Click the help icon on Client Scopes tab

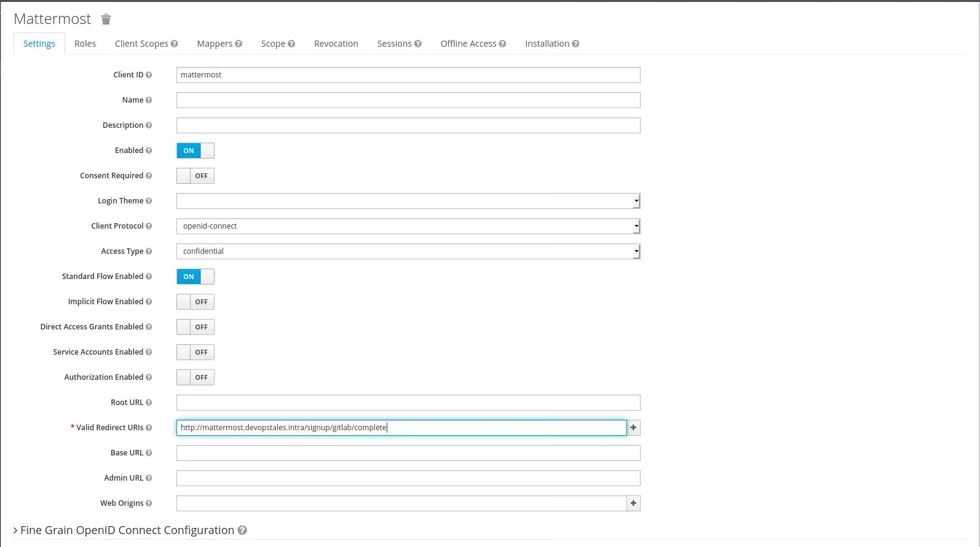pos(175,44)
